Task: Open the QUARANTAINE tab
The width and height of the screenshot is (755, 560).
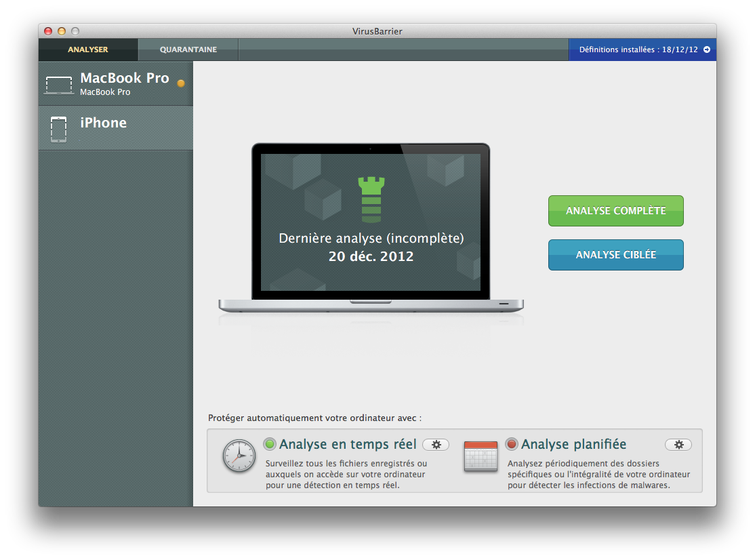Action: tap(188, 49)
